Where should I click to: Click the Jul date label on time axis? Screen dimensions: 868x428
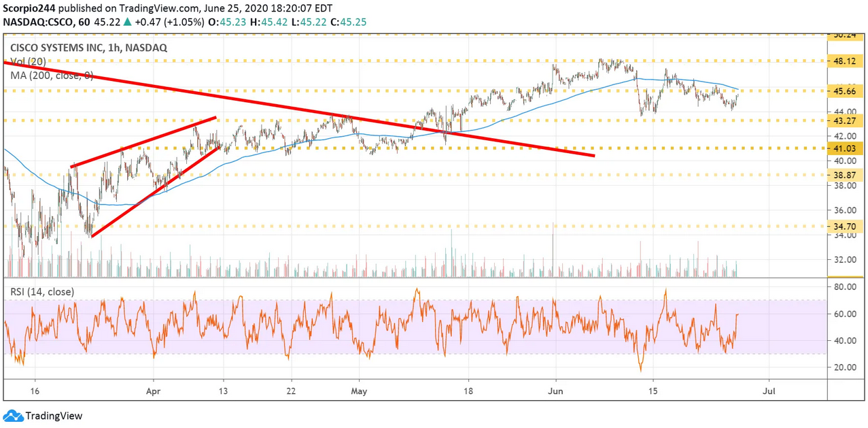pyautogui.click(x=769, y=392)
